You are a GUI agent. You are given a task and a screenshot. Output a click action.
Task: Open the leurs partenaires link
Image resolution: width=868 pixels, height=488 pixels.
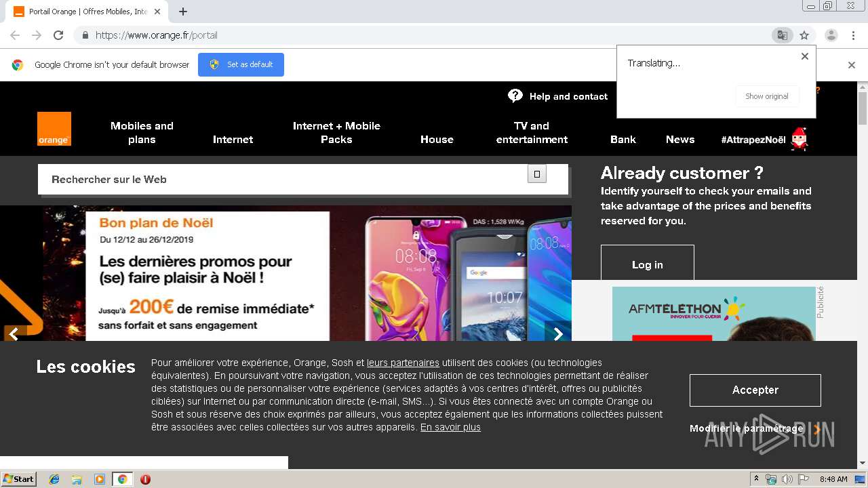403,363
